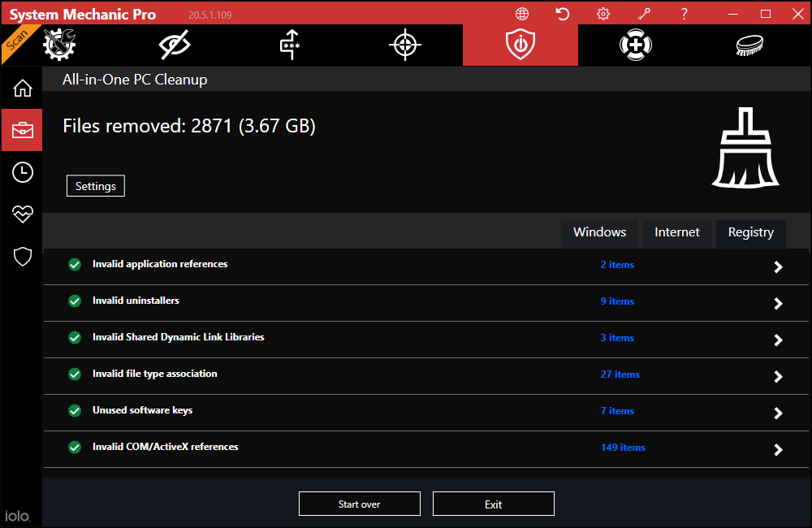
Task: Expand the Unused software keys row arrow
Action: 778,413
